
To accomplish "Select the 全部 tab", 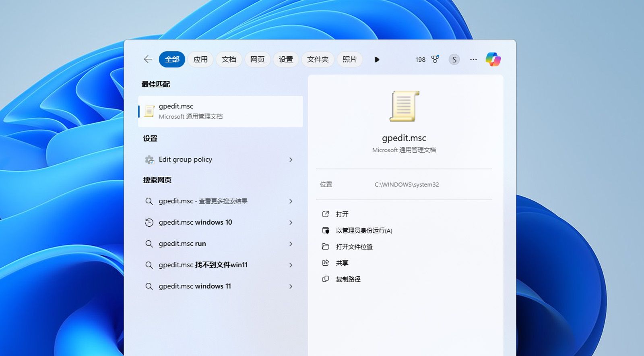I will tap(172, 60).
